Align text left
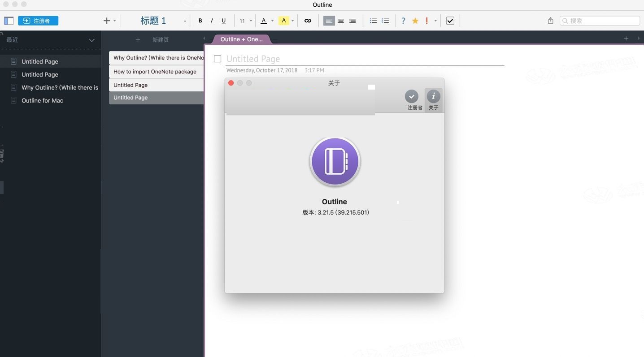 329,21
